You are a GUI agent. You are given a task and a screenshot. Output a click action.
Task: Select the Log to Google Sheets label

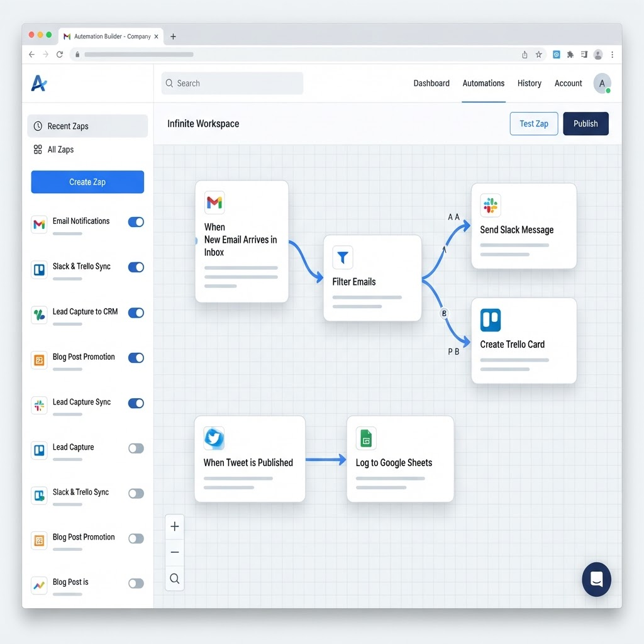(394, 463)
